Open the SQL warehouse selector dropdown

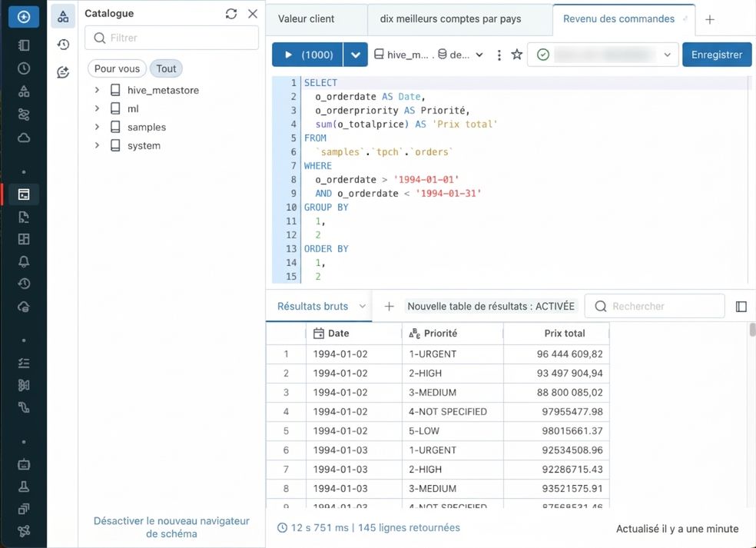tap(603, 55)
